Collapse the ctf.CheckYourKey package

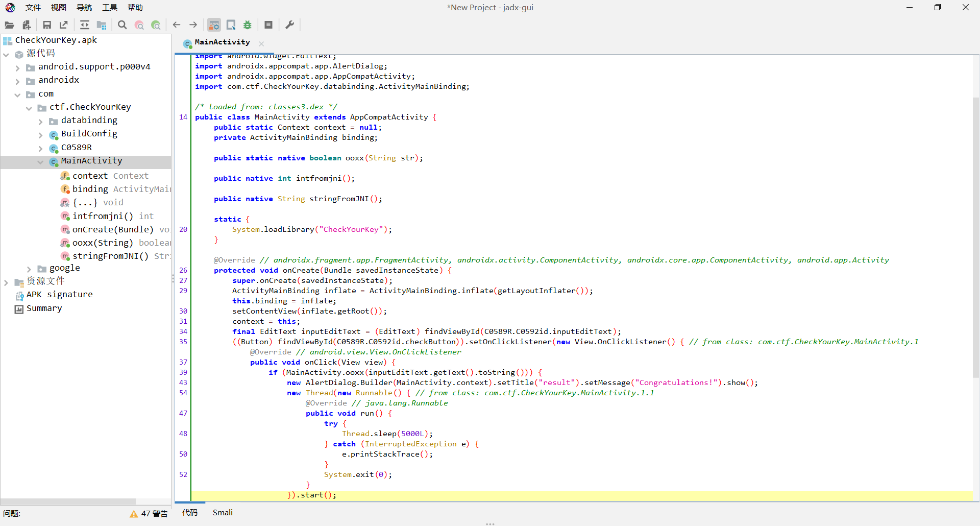click(x=29, y=108)
